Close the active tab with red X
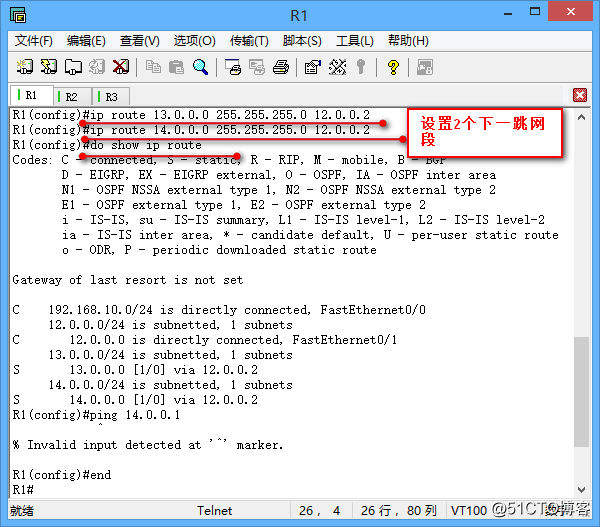 pos(580,95)
